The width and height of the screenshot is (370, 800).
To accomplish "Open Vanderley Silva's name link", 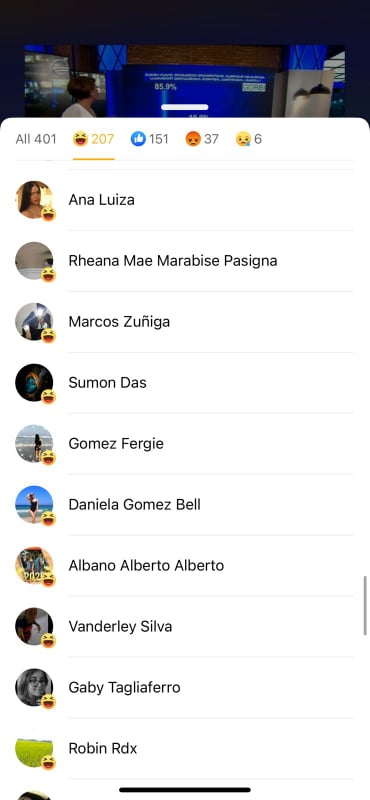I will click(120, 627).
